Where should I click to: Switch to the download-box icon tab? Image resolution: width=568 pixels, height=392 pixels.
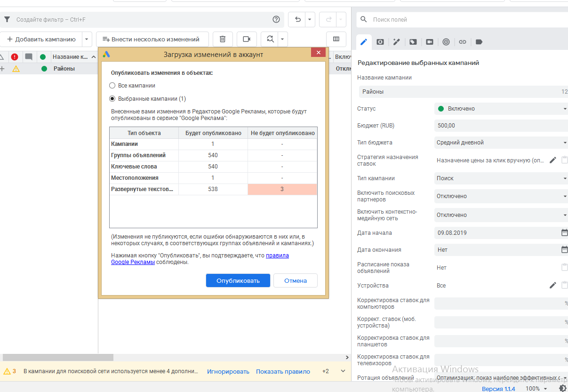coord(380,42)
